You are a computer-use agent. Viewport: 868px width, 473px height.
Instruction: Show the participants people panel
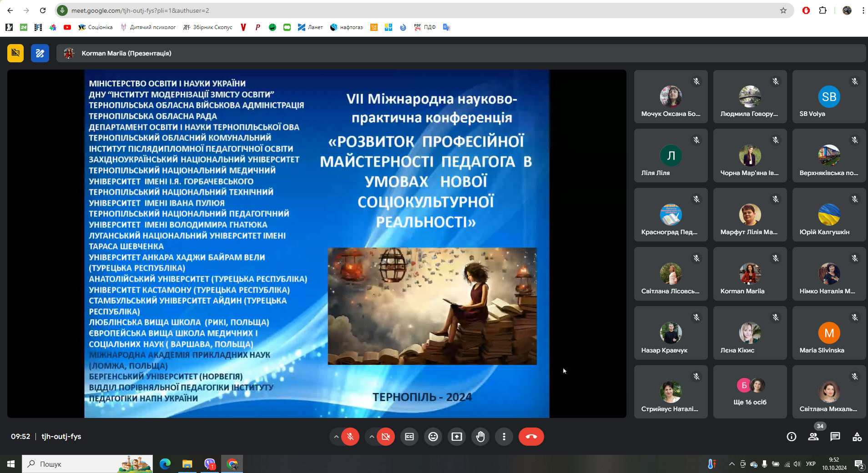(813, 437)
